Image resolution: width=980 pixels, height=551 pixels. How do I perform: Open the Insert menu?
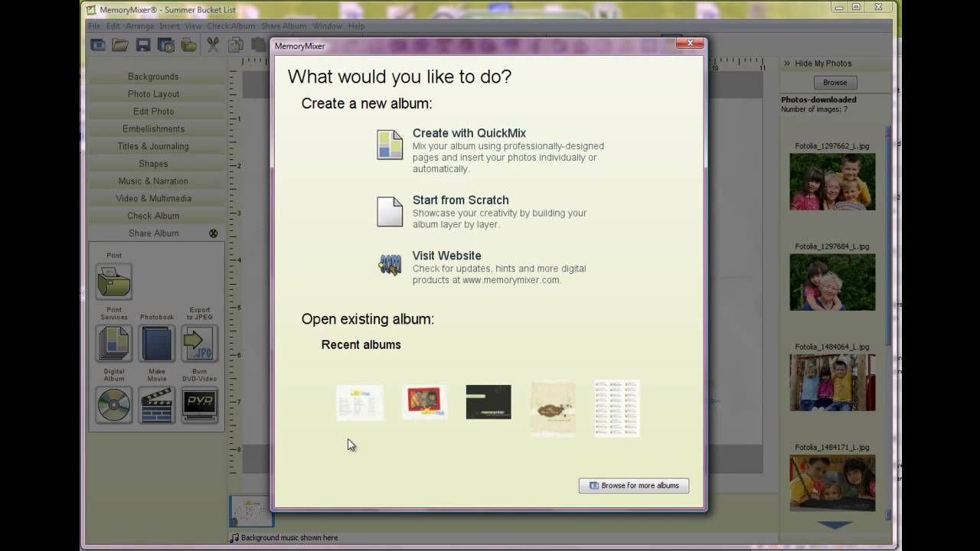(169, 26)
